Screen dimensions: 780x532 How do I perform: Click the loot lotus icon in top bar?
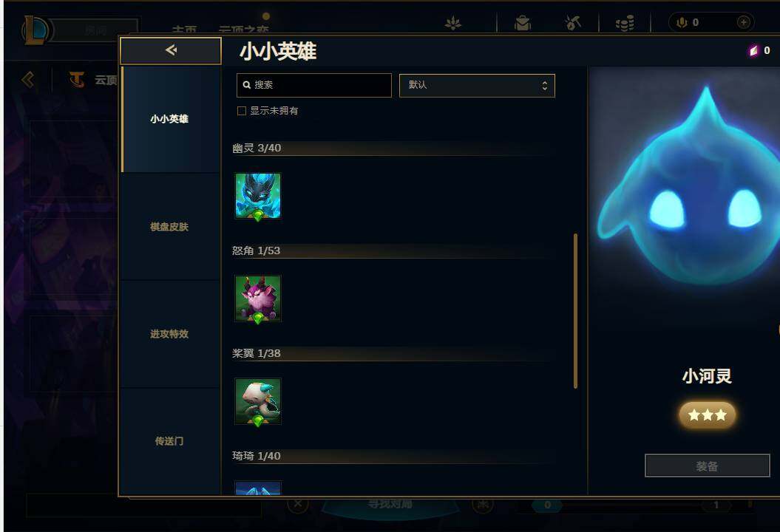452,23
